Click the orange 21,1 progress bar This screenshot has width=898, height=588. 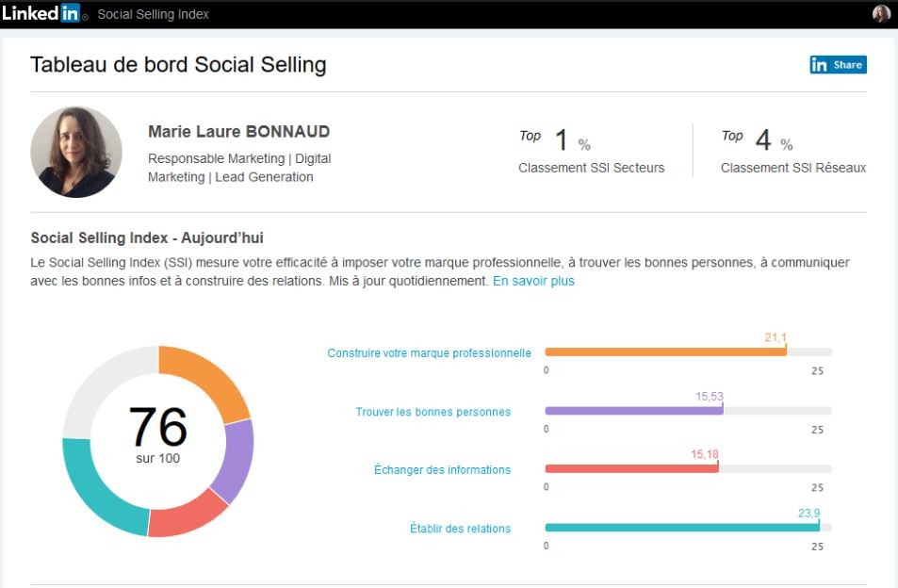665,352
